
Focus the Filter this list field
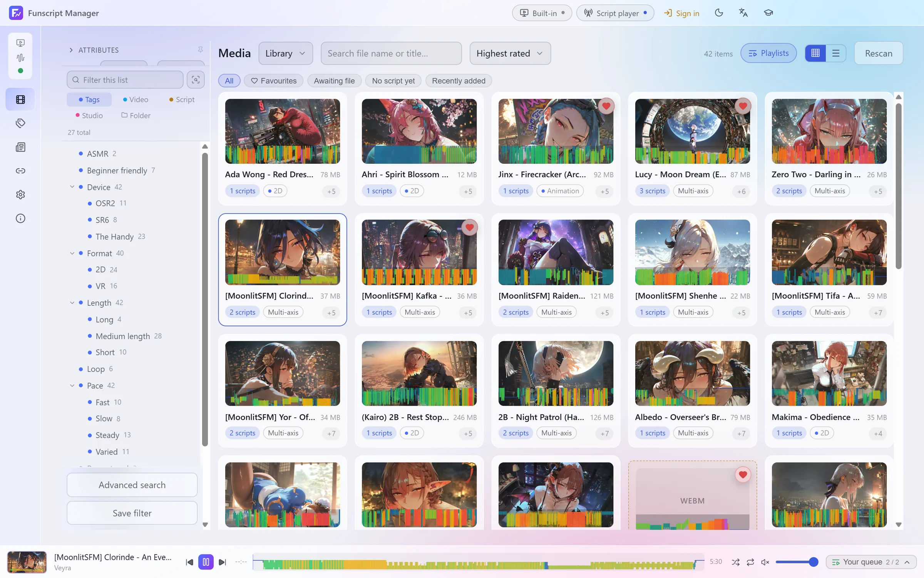pyautogui.click(x=125, y=80)
